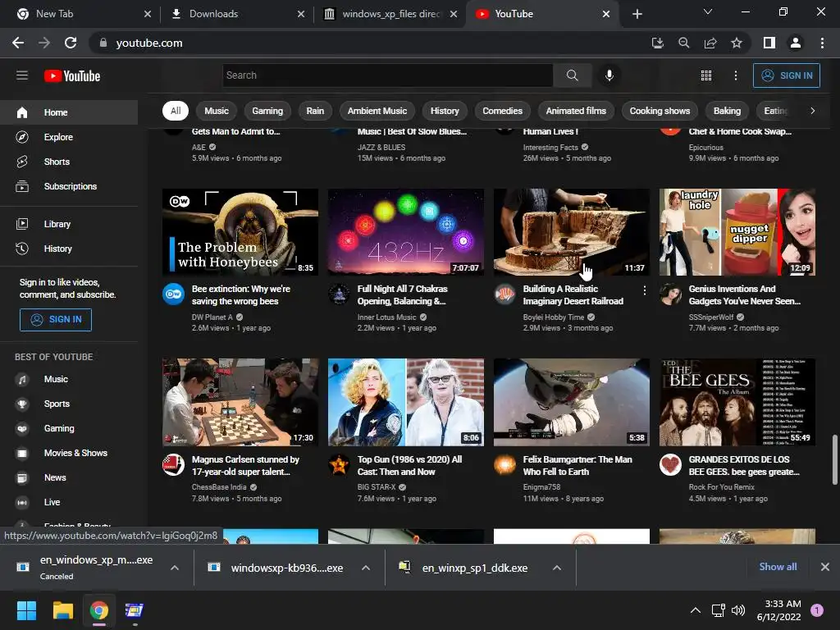Click the volume speaker tray icon
The width and height of the screenshot is (840, 630).
(x=738, y=610)
